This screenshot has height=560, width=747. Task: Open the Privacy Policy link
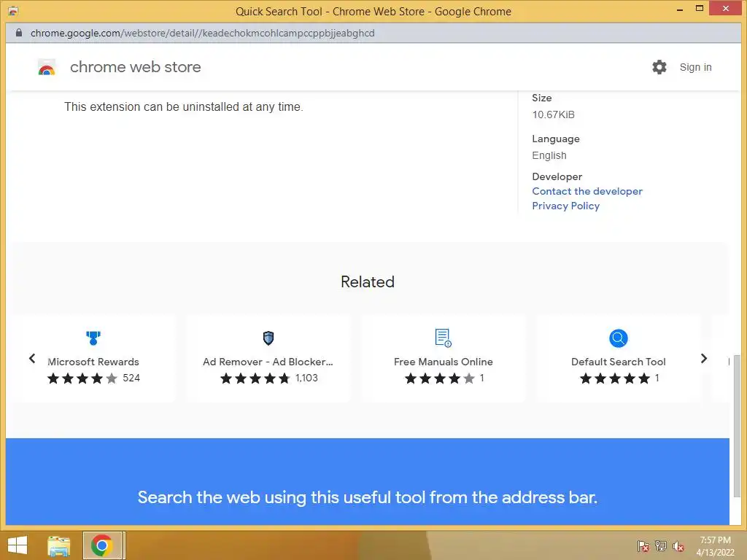pos(565,206)
